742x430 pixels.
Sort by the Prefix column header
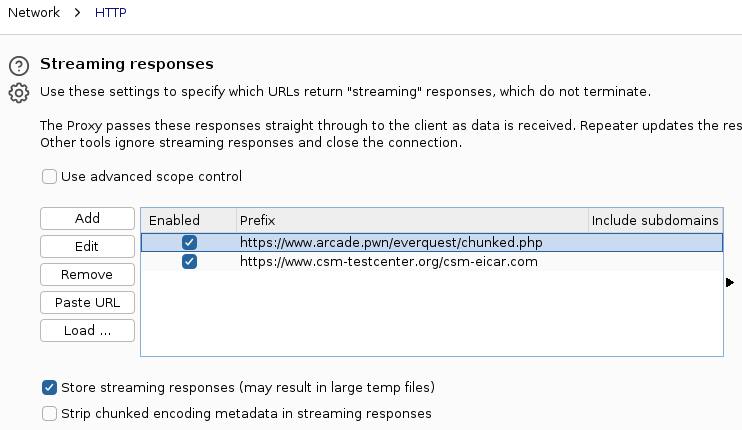[412, 220]
